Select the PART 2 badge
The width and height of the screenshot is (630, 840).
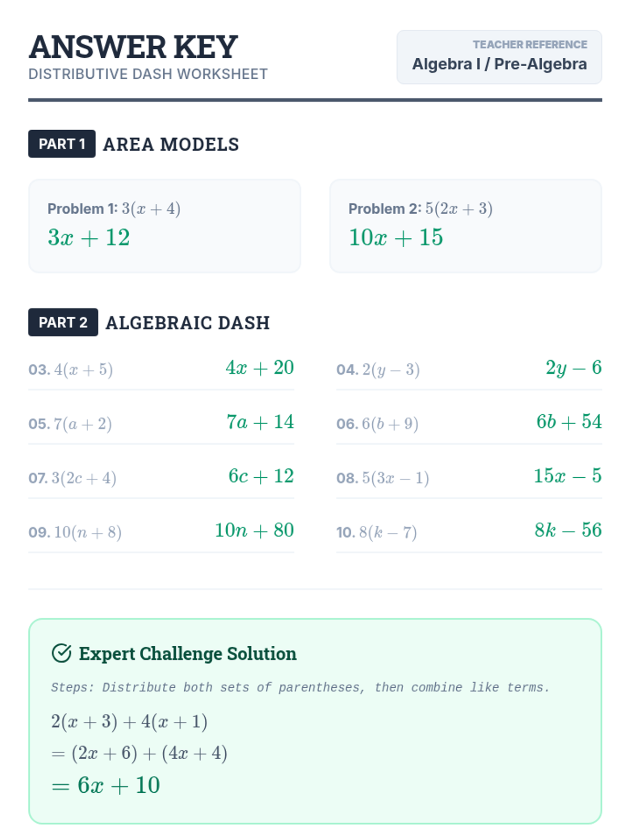click(63, 322)
